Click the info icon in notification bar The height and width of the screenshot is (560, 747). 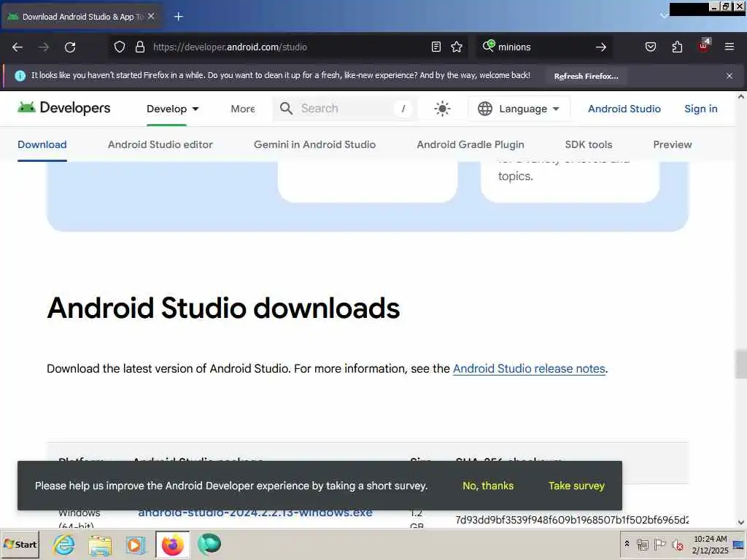[20, 76]
